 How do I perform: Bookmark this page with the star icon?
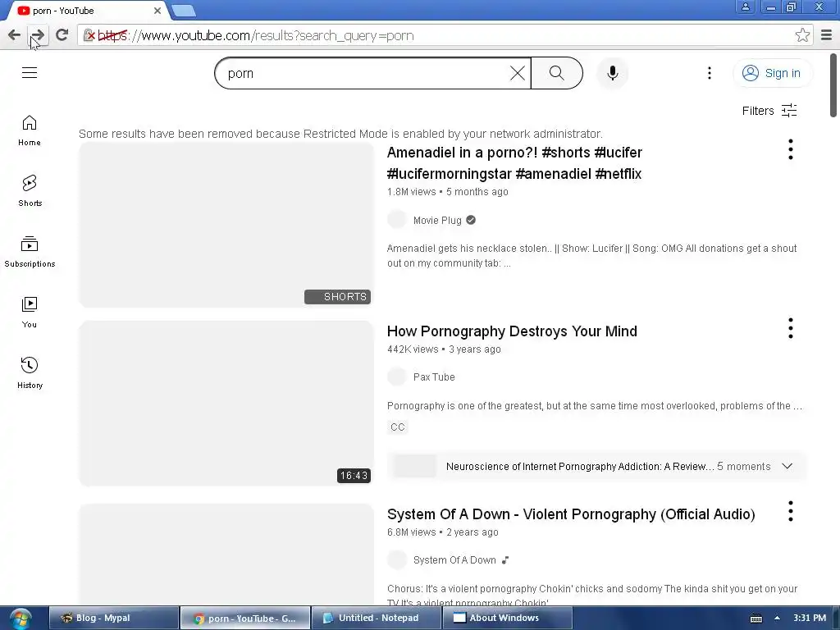point(802,35)
